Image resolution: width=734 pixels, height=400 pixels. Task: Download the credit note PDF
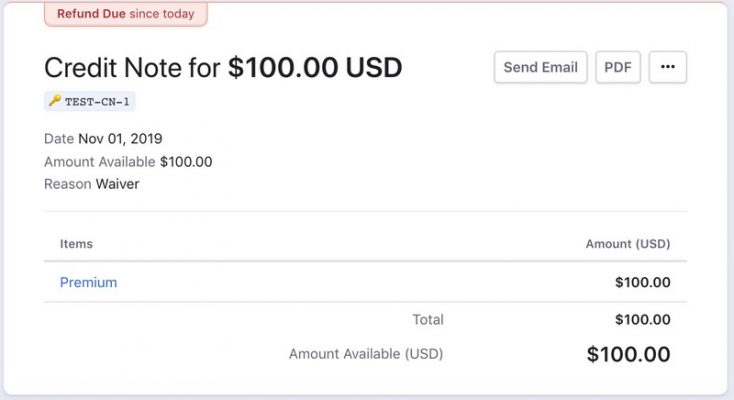coord(618,67)
